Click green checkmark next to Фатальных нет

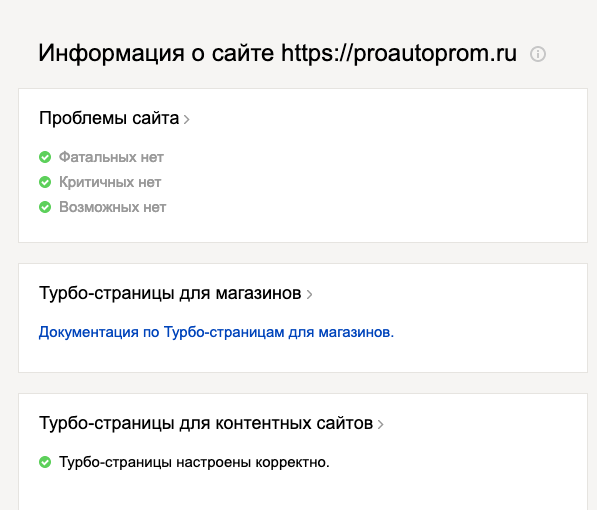point(45,157)
